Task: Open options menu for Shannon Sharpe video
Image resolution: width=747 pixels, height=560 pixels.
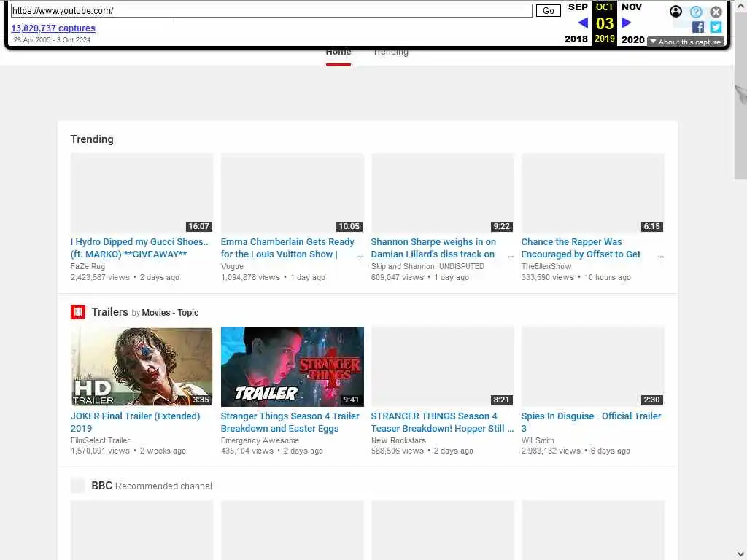Action: 510,255
